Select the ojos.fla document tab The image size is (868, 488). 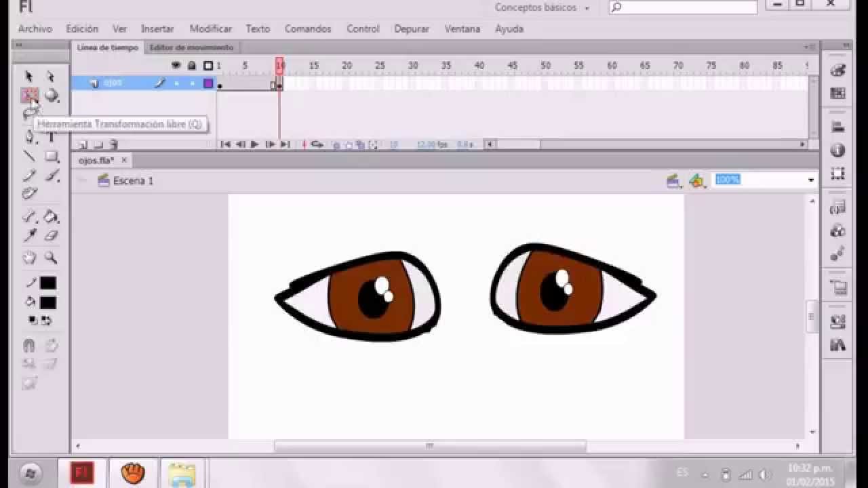(96, 161)
